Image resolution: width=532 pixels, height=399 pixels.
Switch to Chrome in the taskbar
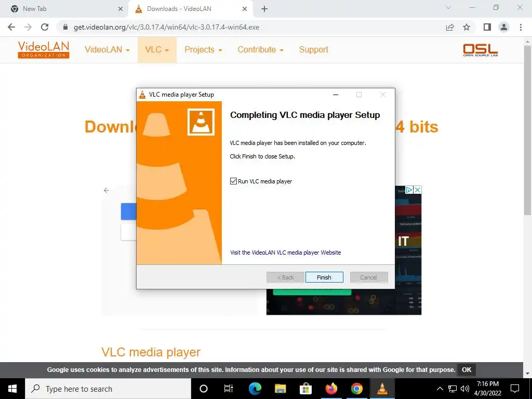pyautogui.click(x=356, y=389)
